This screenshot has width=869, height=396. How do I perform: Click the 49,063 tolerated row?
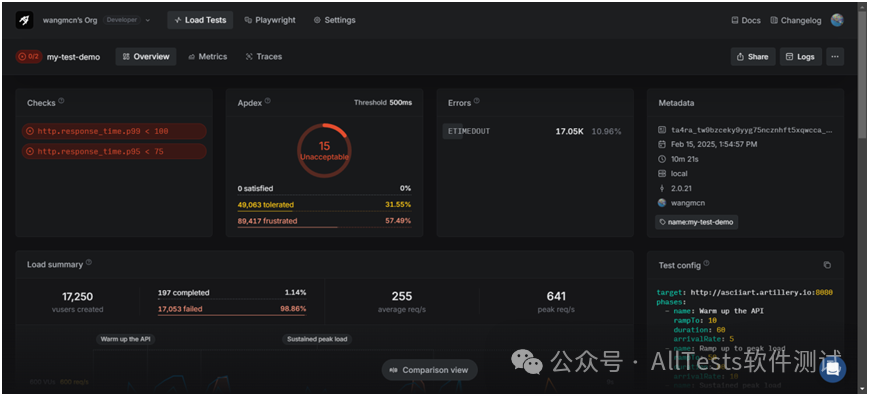324,205
